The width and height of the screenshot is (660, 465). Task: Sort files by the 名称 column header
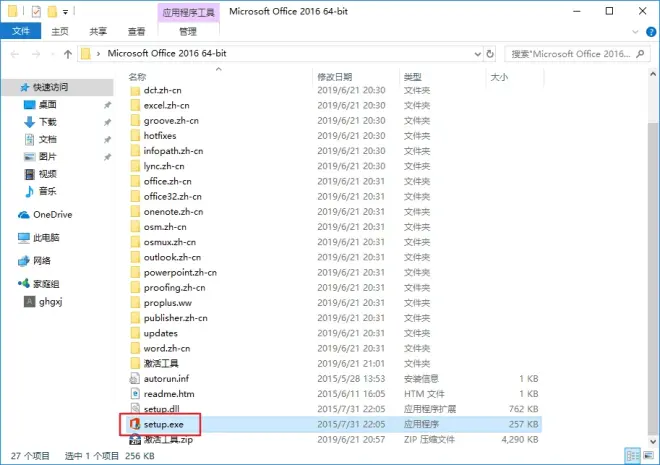tap(138, 76)
